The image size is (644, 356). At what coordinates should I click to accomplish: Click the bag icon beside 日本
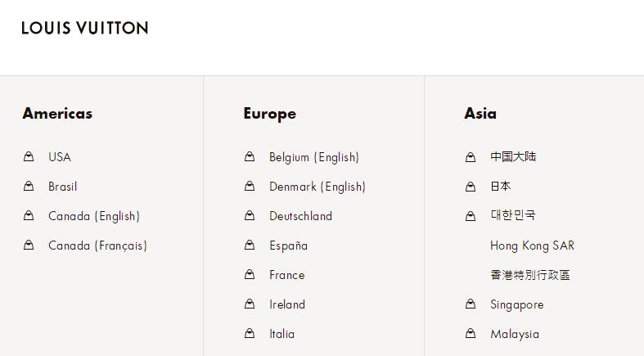click(x=471, y=187)
